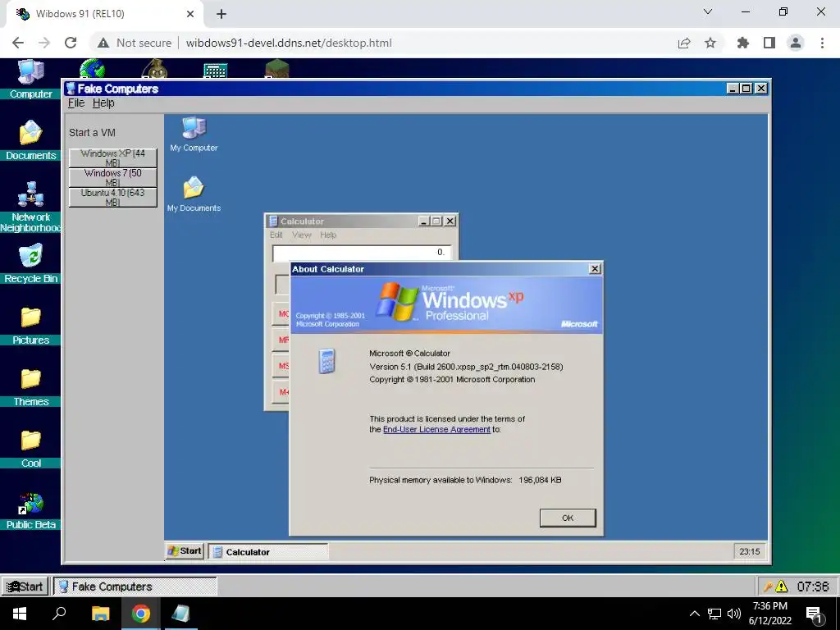Click 'Physical memory available to Windows' text
The image size is (840, 630).
[x=441, y=481]
